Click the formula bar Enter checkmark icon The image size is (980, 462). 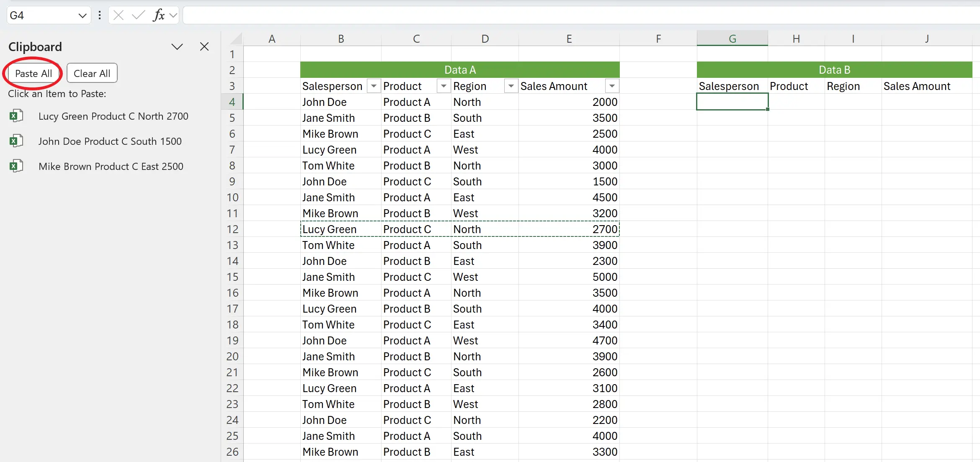point(138,15)
